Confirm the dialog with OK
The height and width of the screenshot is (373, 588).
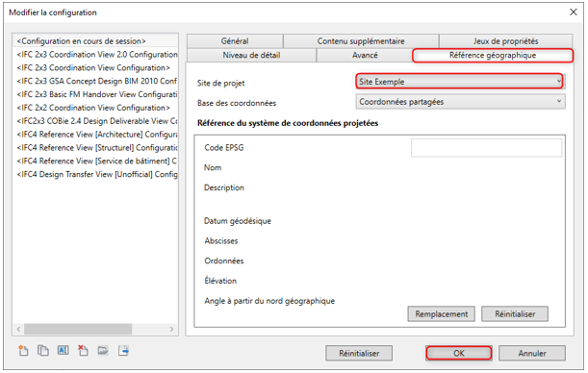pyautogui.click(x=459, y=353)
